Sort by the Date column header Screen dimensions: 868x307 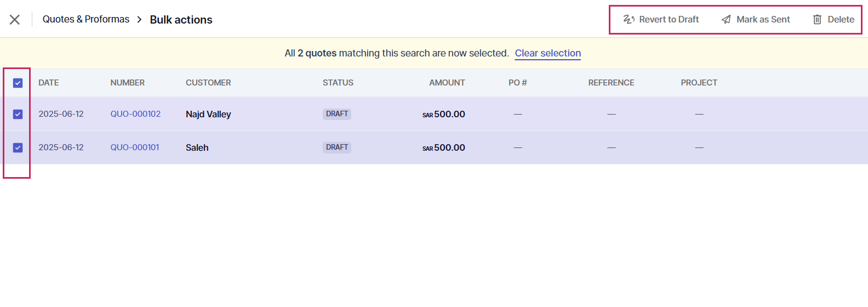pyautogui.click(x=49, y=83)
